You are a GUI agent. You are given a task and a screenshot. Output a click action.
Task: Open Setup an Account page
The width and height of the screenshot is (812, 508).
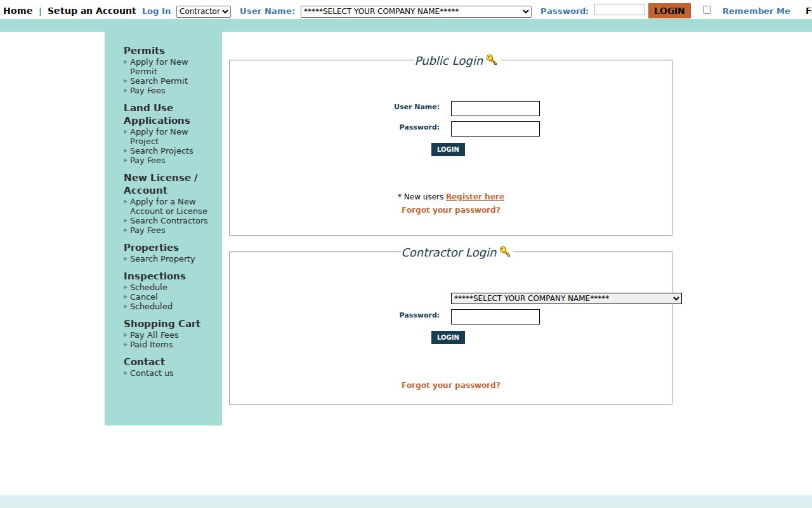[92, 11]
